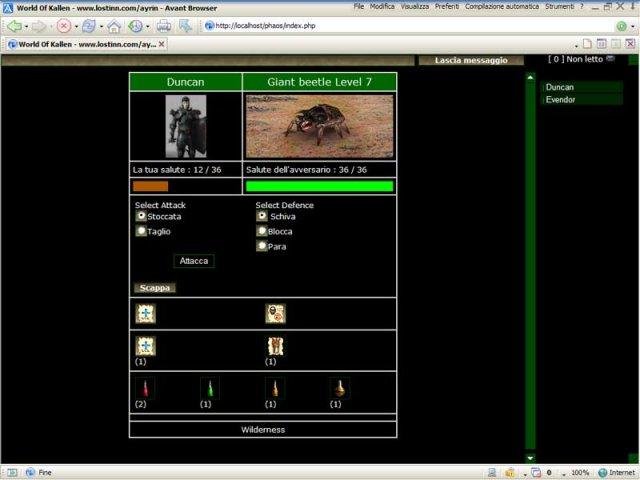Screen dimensions: 640x480
Task: Open the Visualizza menu
Action: click(415, 7)
